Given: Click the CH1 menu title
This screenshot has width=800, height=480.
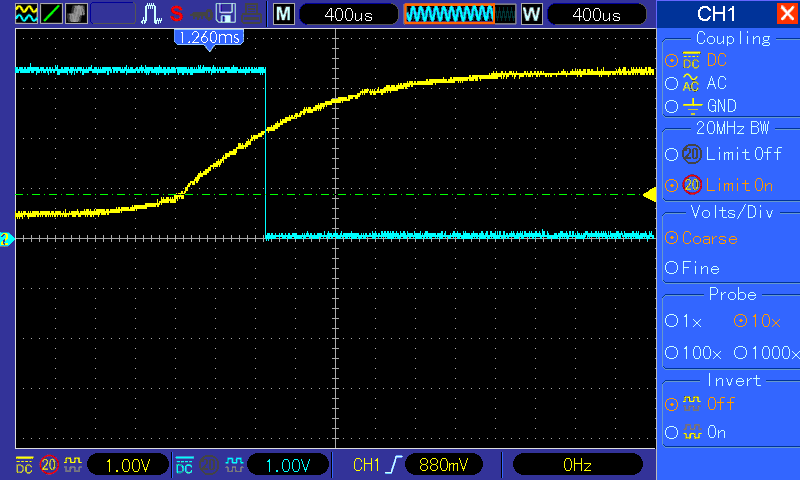Looking at the screenshot, I should (716, 14).
